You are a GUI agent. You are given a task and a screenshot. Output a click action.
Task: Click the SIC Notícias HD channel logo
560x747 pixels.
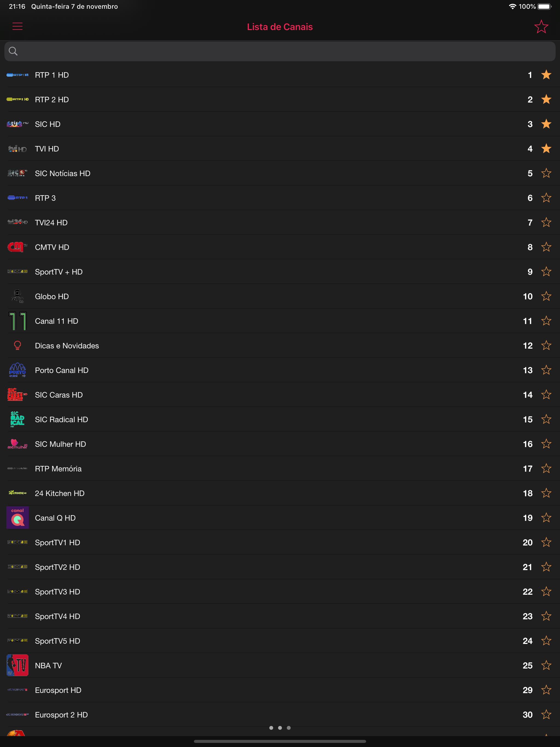[17, 173]
